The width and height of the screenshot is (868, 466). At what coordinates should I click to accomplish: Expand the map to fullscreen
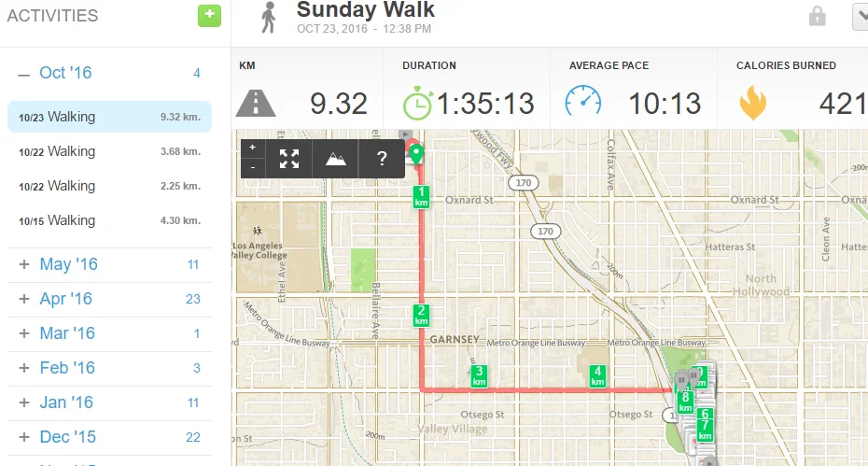coord(289,158)
